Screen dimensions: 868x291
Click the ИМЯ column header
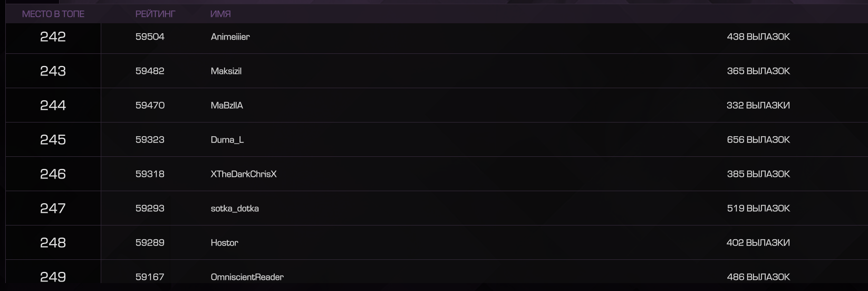(x=220, y=14)
